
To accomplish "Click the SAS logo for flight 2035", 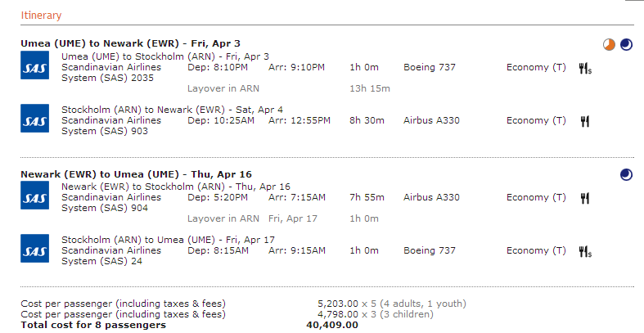I will (35, 65).
